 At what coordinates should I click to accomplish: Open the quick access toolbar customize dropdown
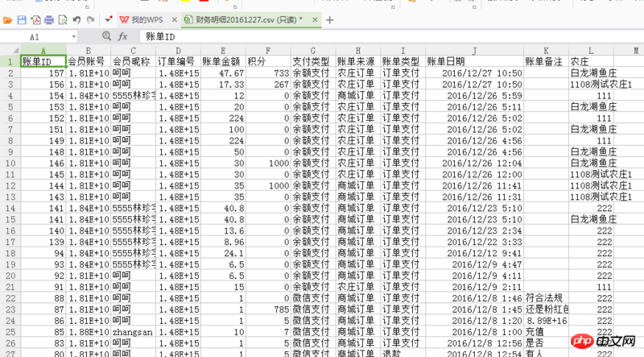pyautogui.click(x=109, y=19)
